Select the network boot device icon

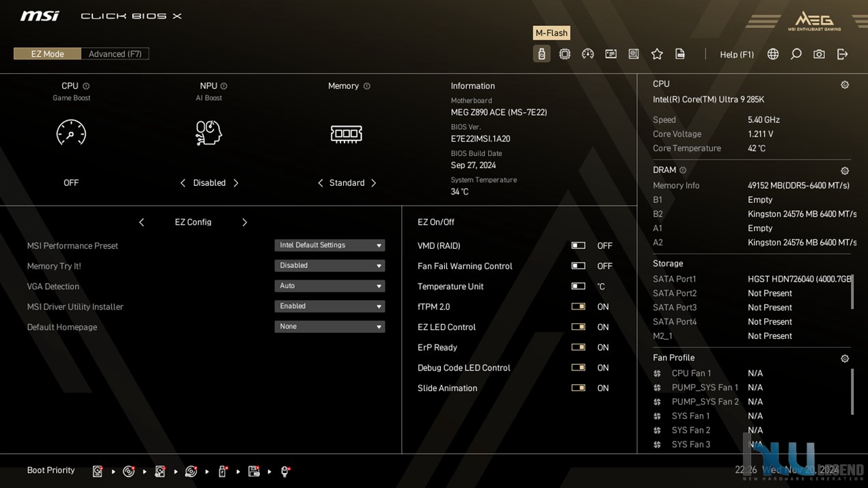point(285,471)
